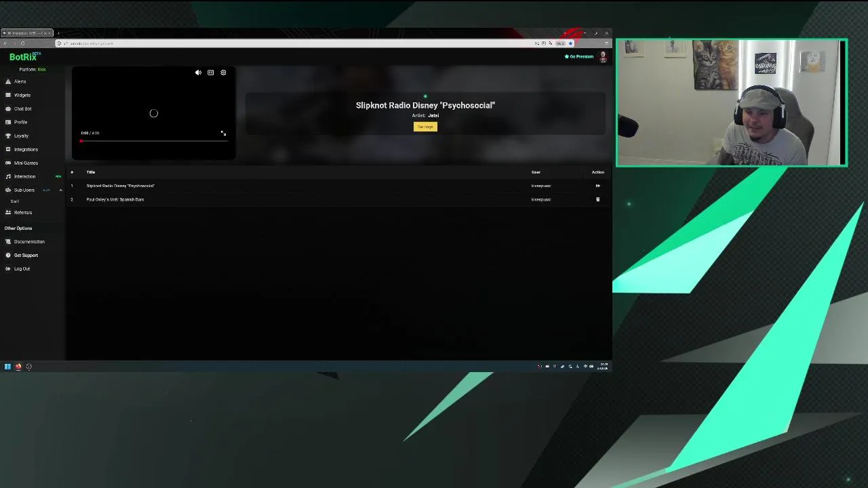868x488 pixels.
Task: Click the Loyalty trophy icon
Action: 8,136
